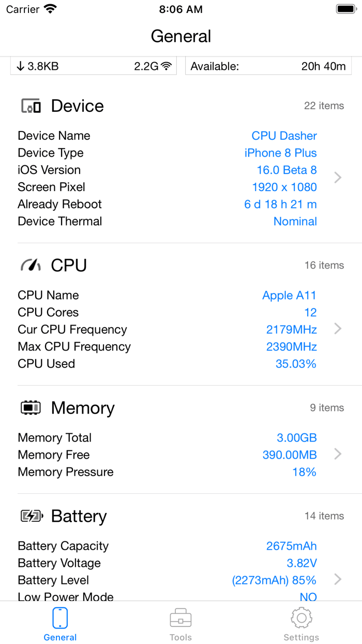Expand CPU details with its chevron
This screenshot has width=362, height=644.
[x=337, y=329]
